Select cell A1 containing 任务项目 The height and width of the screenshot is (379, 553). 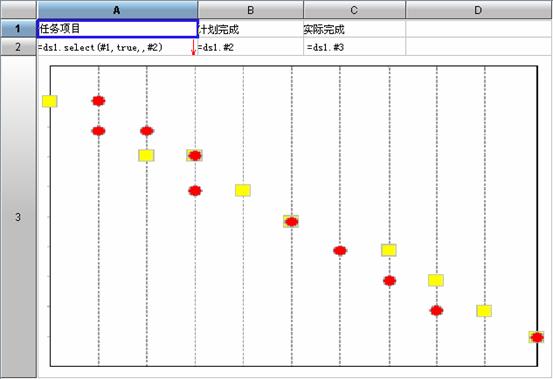pyautogui.click(x=117, y=29)
